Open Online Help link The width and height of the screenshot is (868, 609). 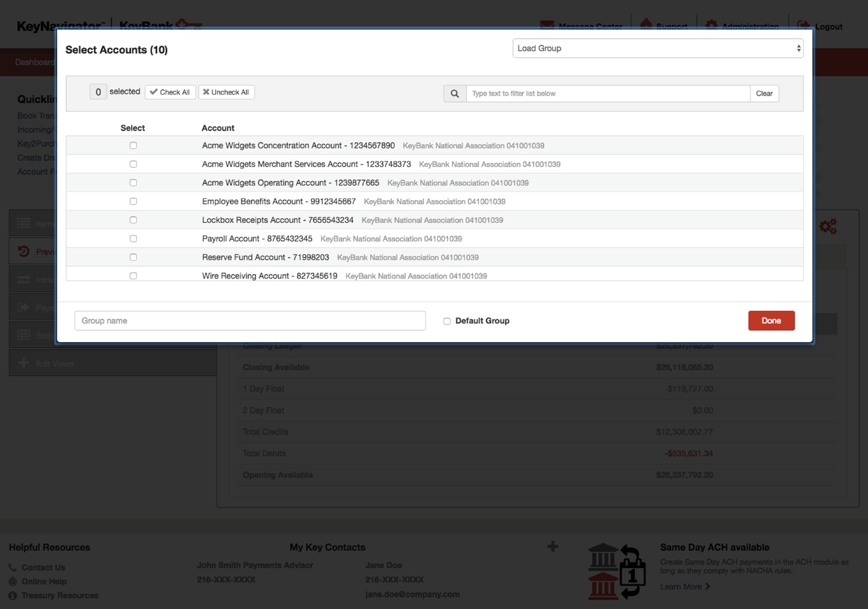pyautogui.click(x=44, y=582)
